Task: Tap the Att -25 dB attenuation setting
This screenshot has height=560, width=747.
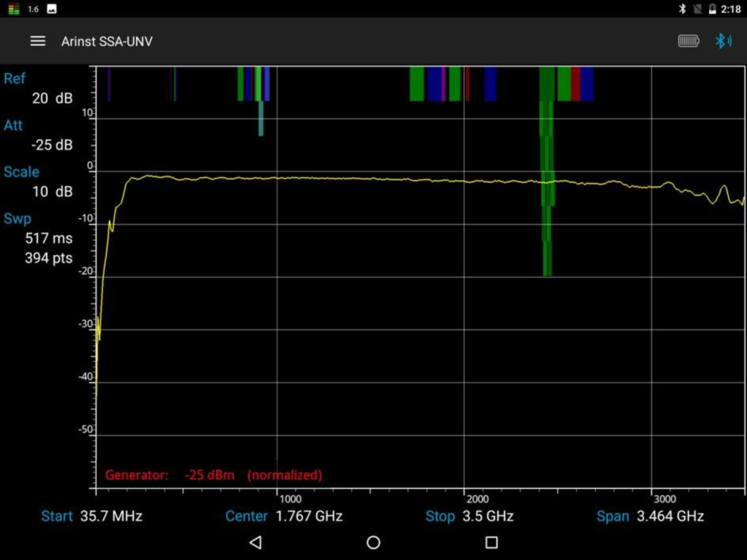Action: coord(51,145)
